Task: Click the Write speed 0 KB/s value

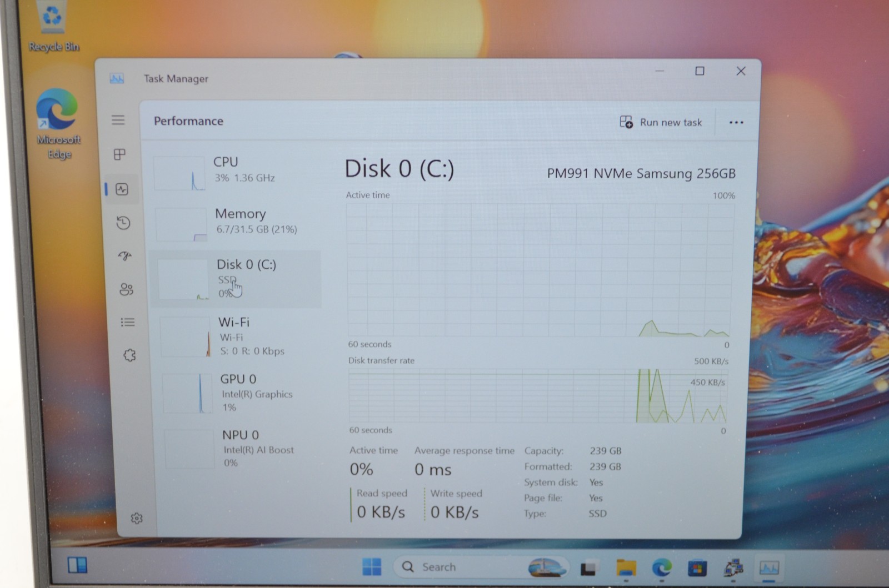Action: [x=455, y=512]
